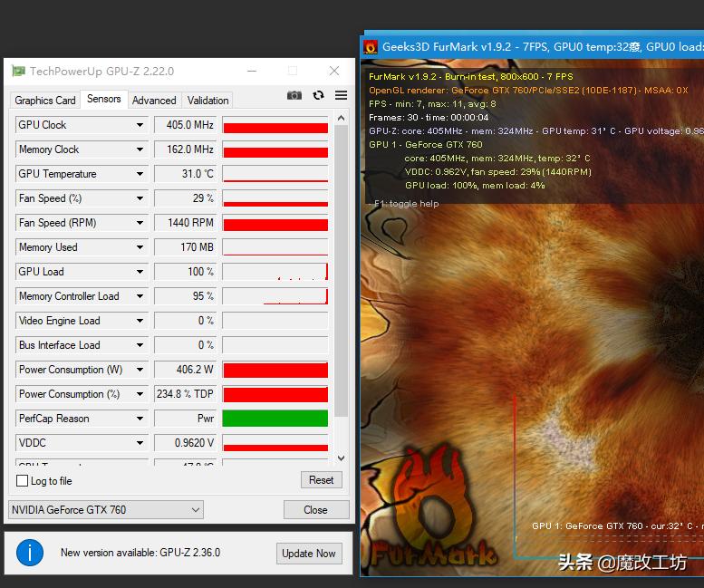Close the GPU-Z window with X
The width and height of the screenshot is (704, 588).
coord(334,71)
